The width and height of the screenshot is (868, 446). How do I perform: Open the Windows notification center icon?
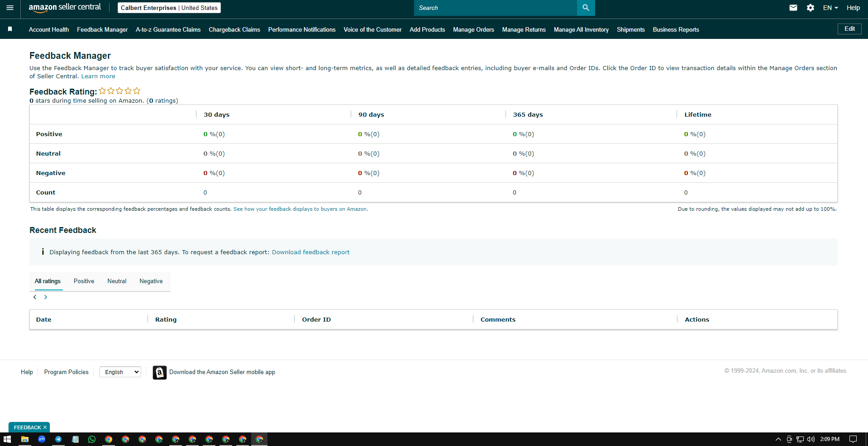[x=853, y=439]
